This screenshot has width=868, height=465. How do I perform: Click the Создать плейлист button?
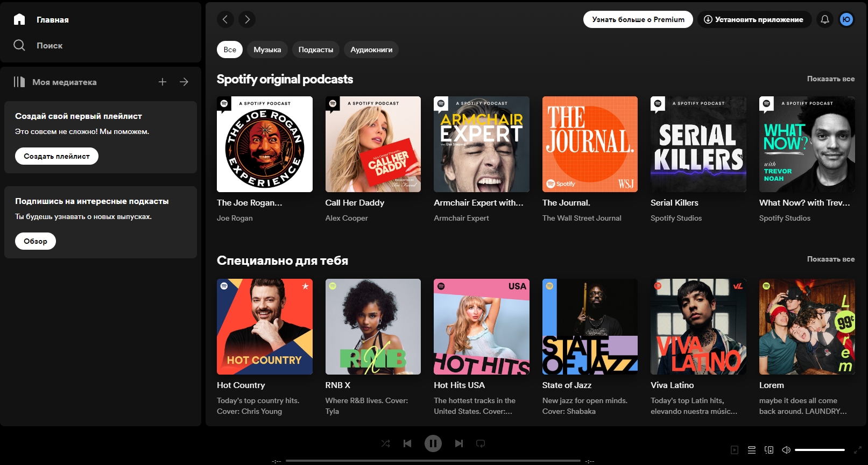click(x=57, y=156)
